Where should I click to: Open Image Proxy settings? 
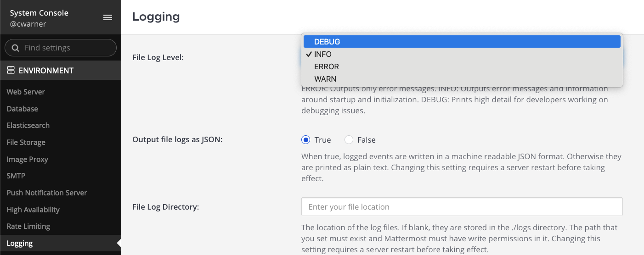pyautogui.click(x=28, y=159)
